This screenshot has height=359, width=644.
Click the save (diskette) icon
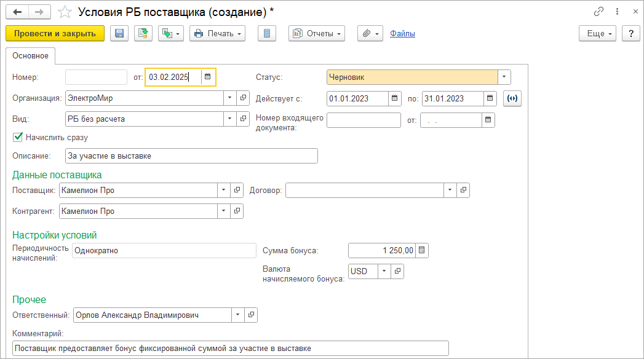pos(119,34)
